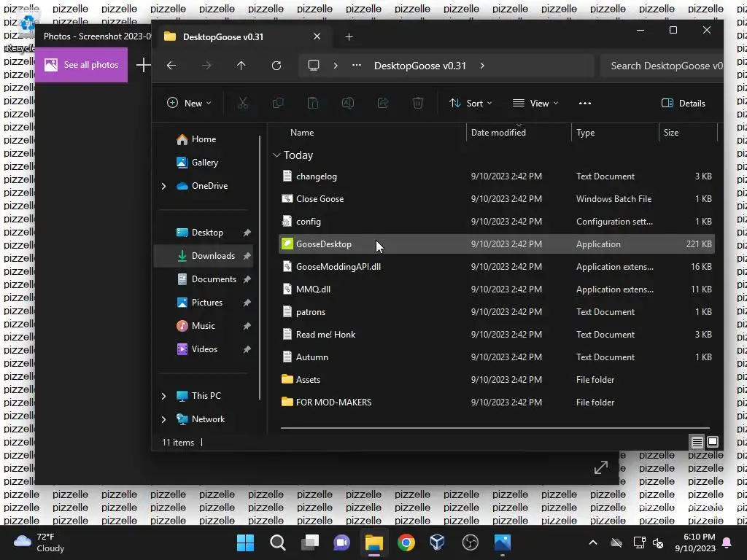
Task: Open Music in navigation pane
Action: (x=203, y=326)
